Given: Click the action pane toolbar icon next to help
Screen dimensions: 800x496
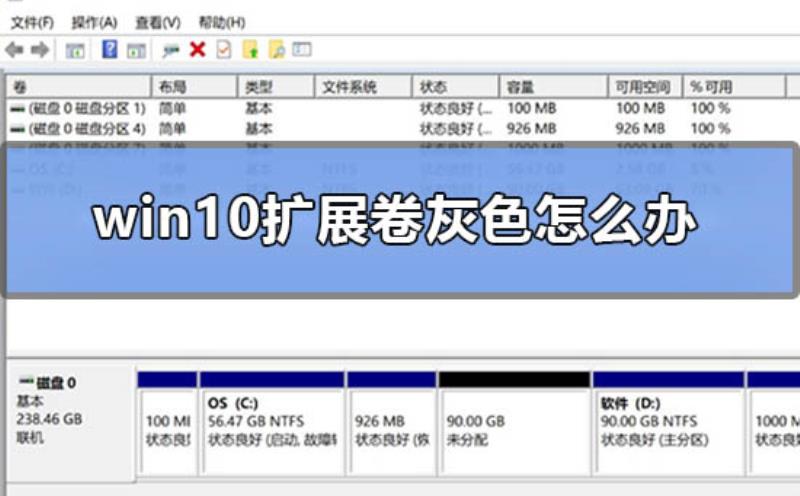Looking at the screenshot, I should tap(136, 50).
